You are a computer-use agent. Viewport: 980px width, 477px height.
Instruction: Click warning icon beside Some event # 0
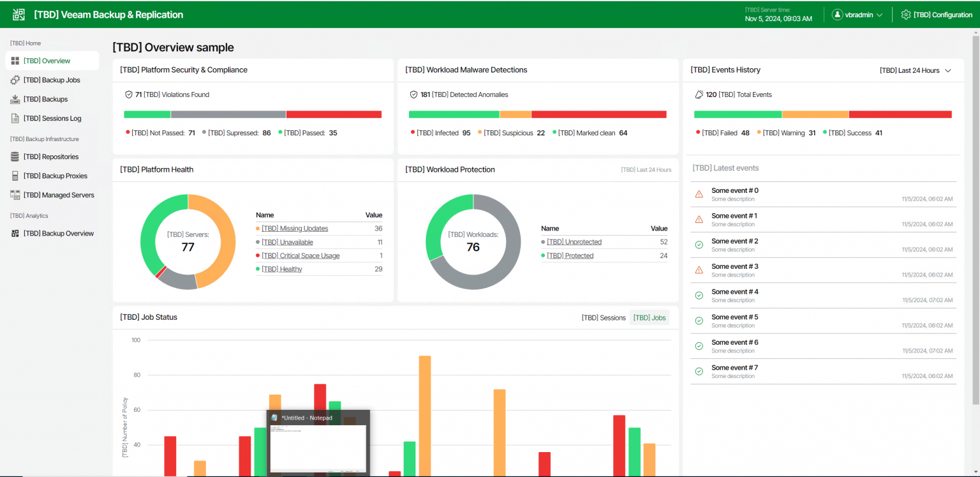pyautogui.click(x=699, y=194)
